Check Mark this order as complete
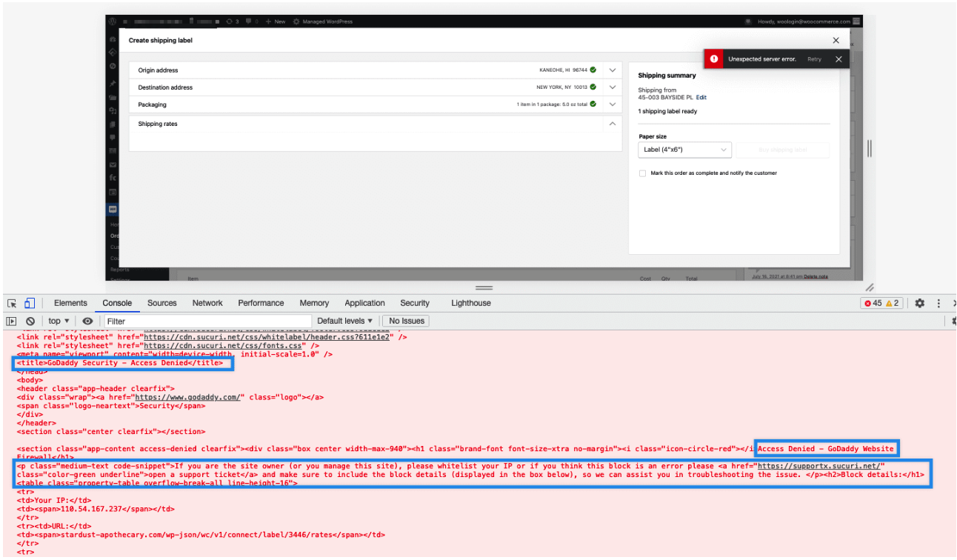The height and width of the screenshot is (560, 957). coord(641,173)
